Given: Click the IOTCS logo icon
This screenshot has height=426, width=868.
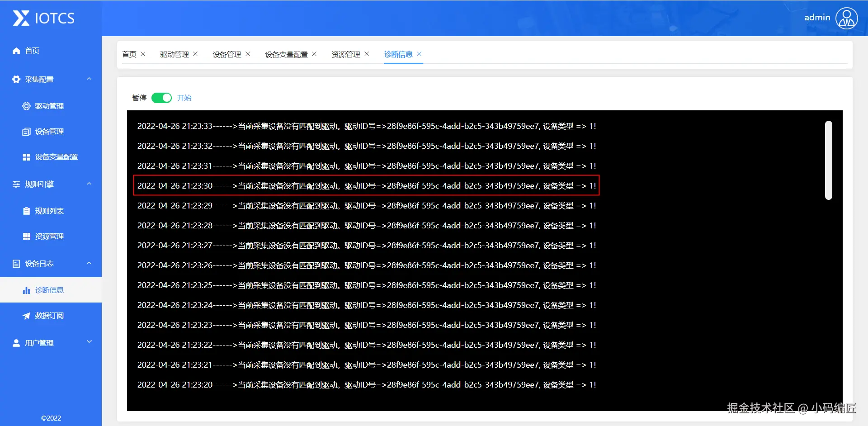Looking at the screenshot, I should point(21,18).
